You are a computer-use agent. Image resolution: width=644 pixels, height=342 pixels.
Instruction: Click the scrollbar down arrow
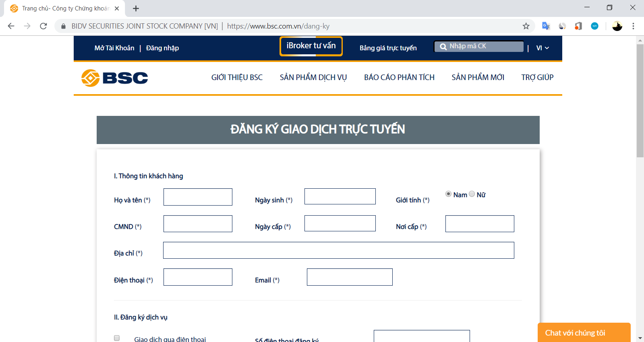click(x=640, y=338)
